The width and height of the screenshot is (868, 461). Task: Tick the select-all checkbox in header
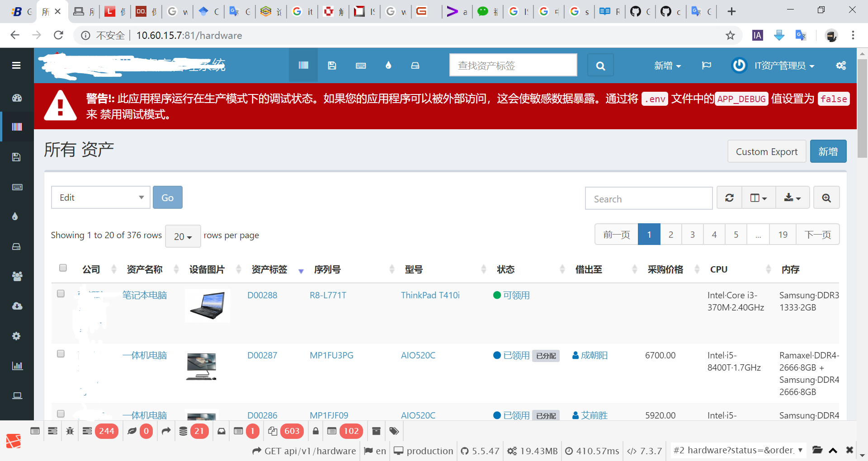[x=63, y=268]
